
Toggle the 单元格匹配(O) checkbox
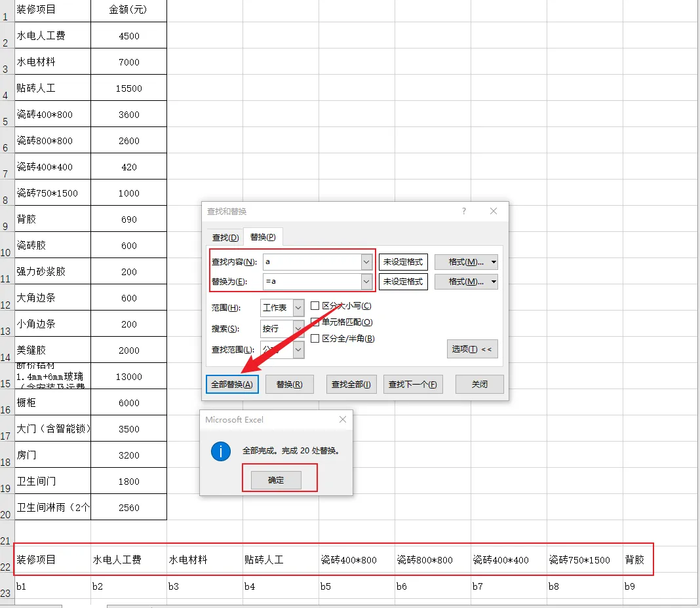315,322
